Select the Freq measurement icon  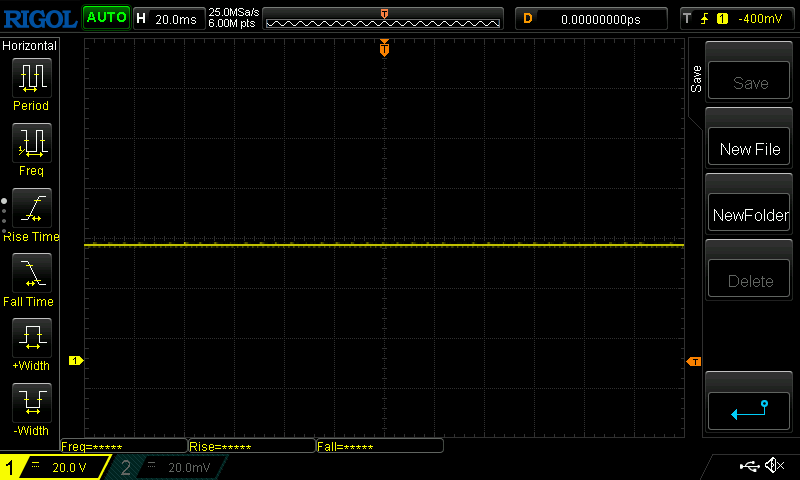tap(32, 143)
